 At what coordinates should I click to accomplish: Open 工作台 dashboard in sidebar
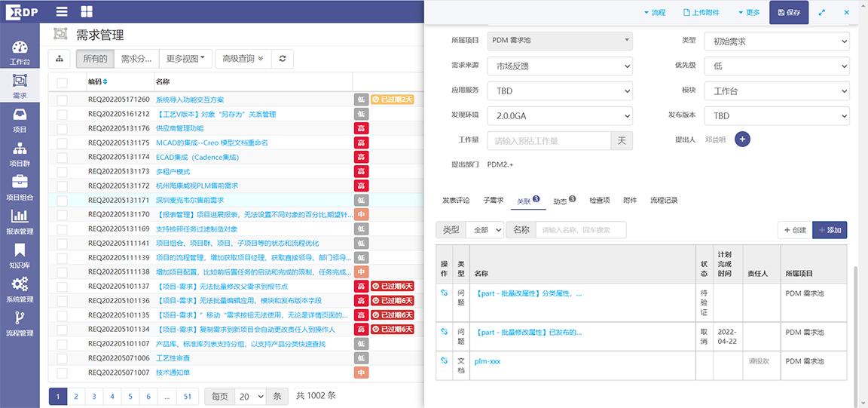(20, 54)
